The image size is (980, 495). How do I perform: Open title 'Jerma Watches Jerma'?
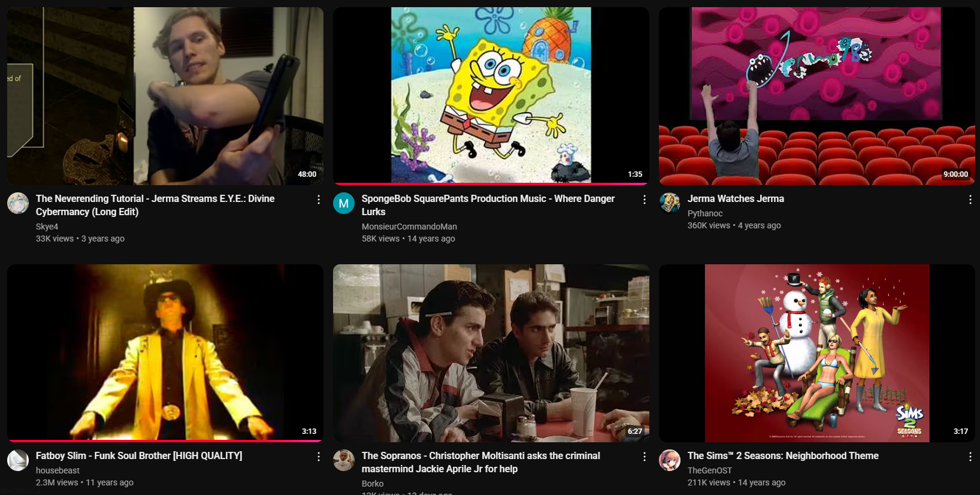[736, 198]
